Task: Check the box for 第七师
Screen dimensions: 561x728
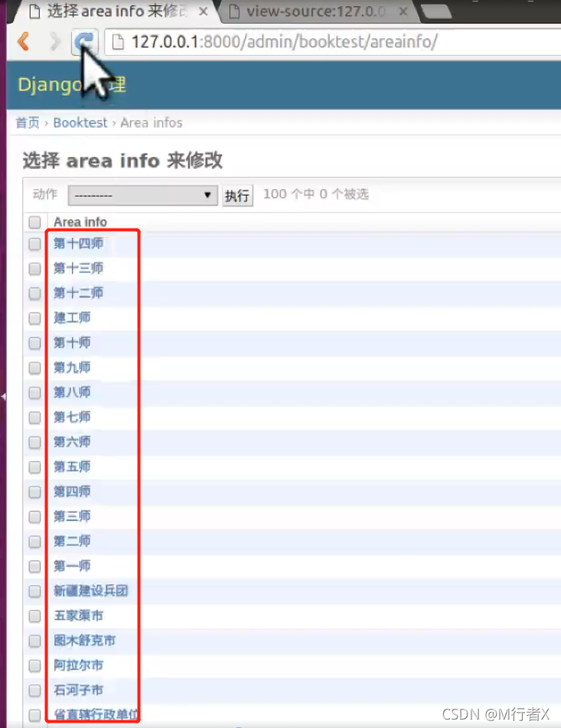Action: [35, 418]
